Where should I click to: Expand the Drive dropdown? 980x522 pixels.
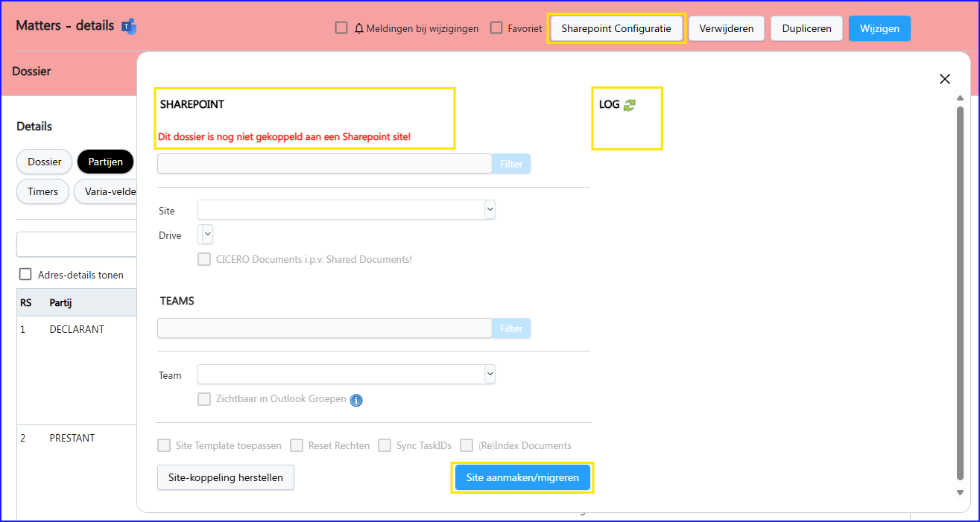[206, 235]
